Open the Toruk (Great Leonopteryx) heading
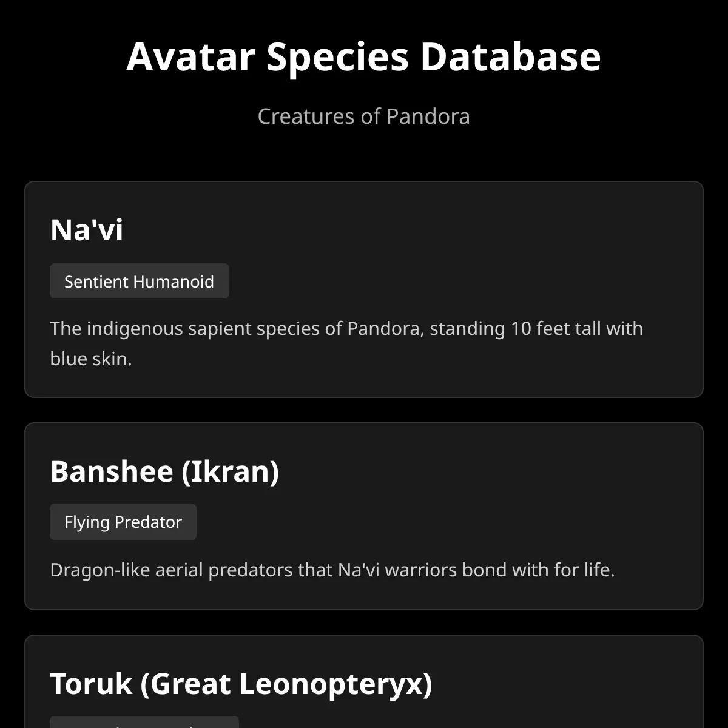This screenshot has width=728, height=728. pyautogui.click(x=241, y=684)
